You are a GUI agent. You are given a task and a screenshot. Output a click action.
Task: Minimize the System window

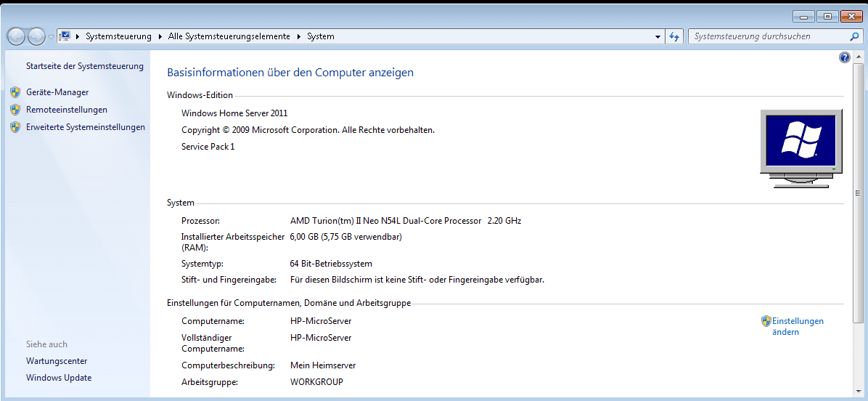point(803,17)
